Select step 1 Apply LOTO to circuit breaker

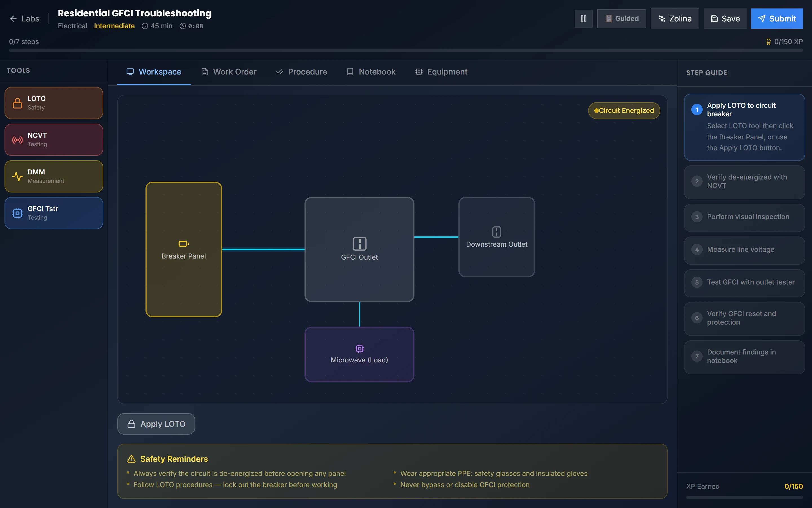[x=744, y=127]
